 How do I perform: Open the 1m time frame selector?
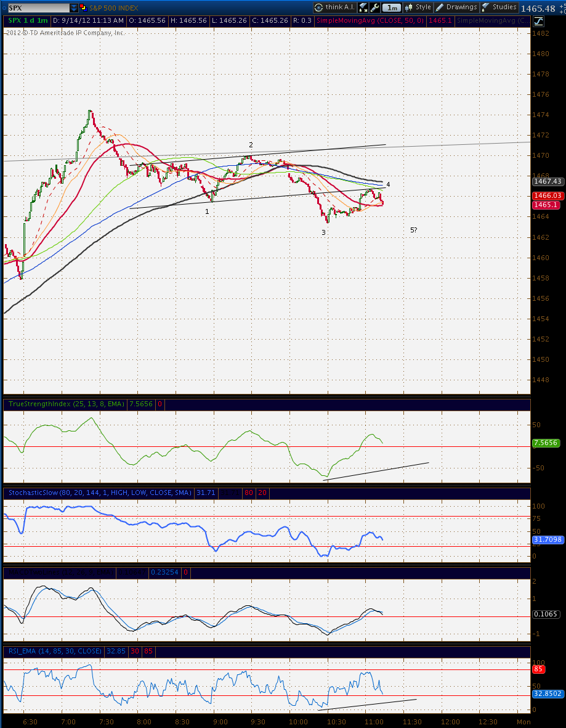tap(392, 7)
